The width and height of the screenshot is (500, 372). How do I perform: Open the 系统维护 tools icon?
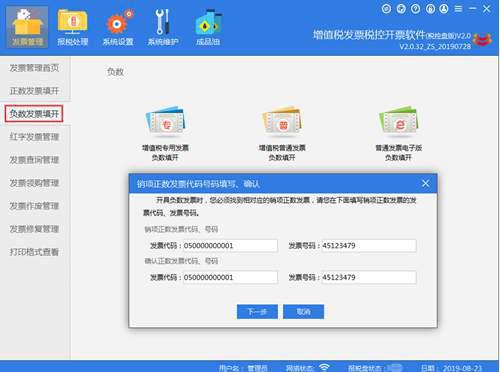click(163, 27)
